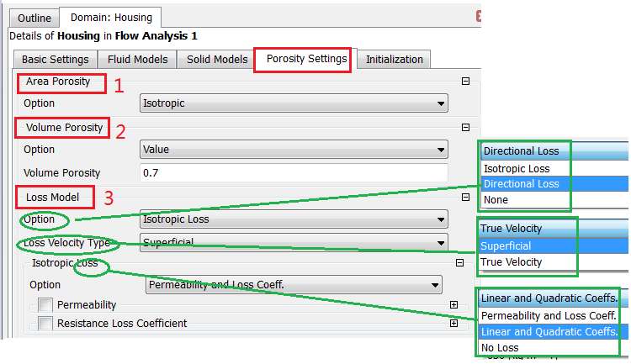Enable the Permeability checkbox

(x=45, y=305)
